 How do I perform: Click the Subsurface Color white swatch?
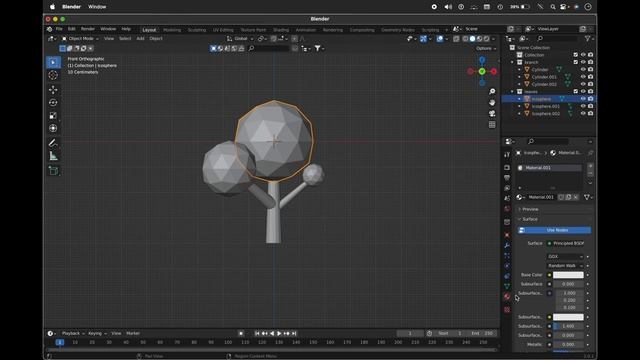[x=568, y=317]
